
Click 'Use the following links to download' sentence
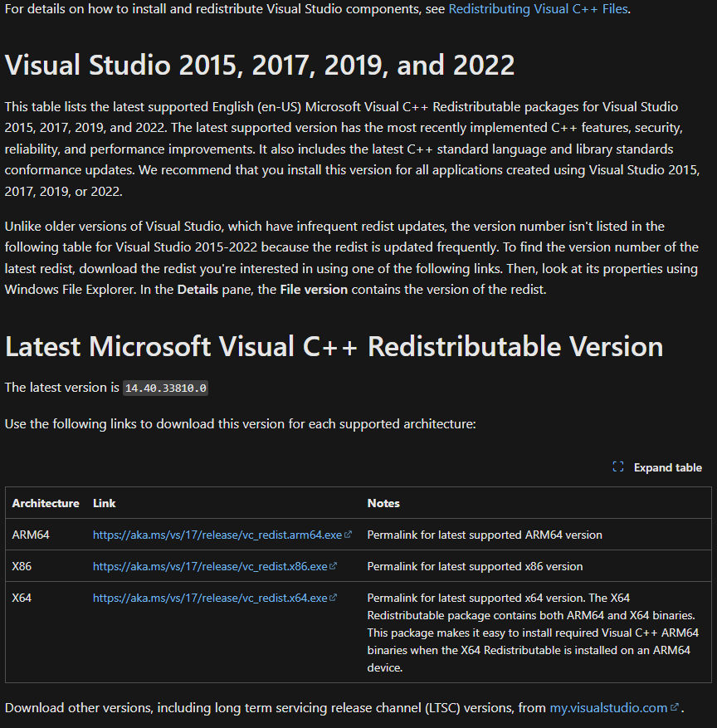pyautogui.click(x=241, y=424)
